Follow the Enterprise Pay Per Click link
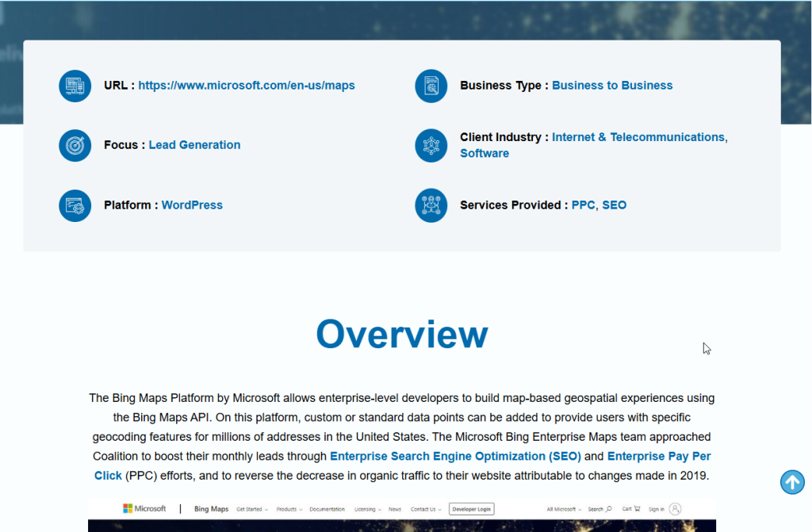Screen dimensions: 812x532 point(402,465)
